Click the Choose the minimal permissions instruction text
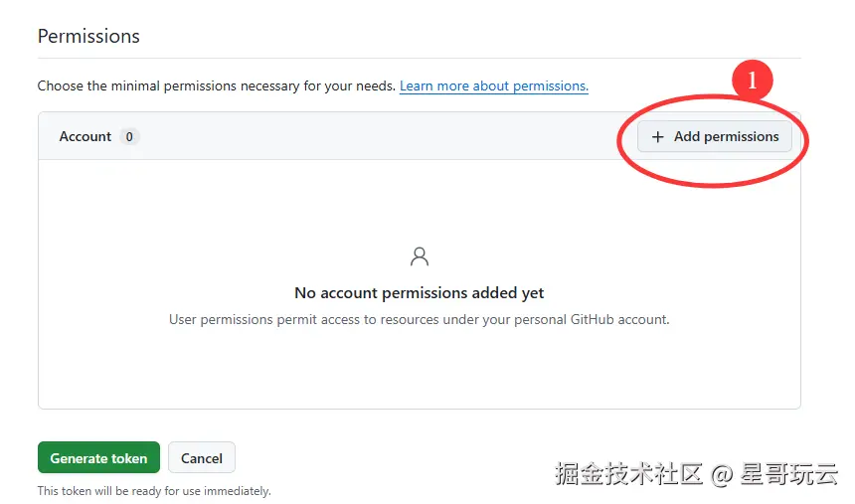 [x=216, y=86]
